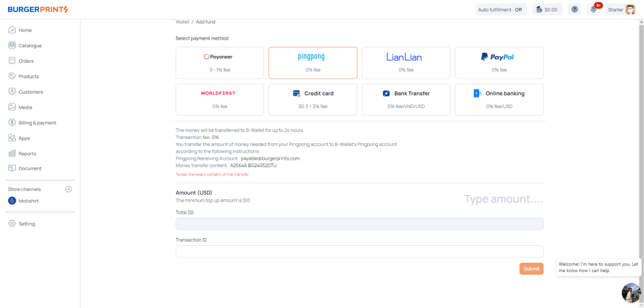Open the Billing & payment menu
Viewport: 644px width, 308px height.
pos(37,123)
